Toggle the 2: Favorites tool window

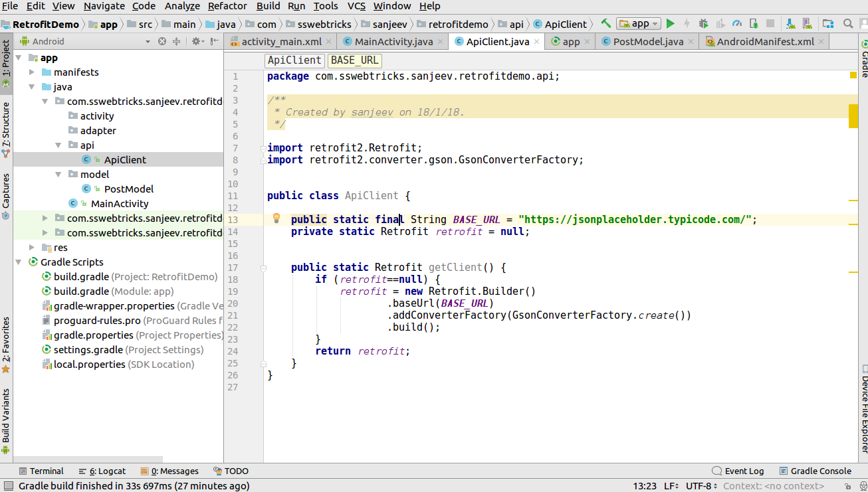tap(6, 345)
